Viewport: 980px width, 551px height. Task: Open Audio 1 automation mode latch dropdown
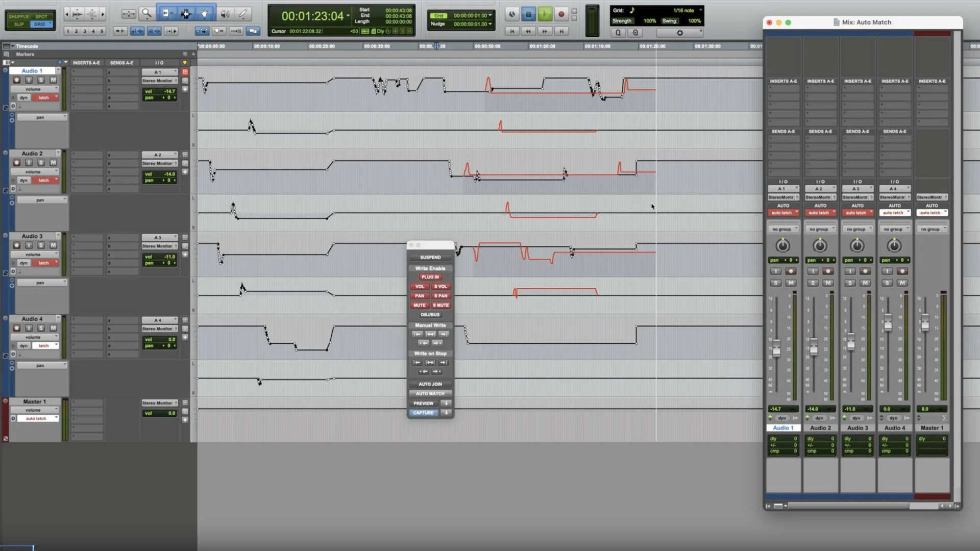[x=45, y=97]
